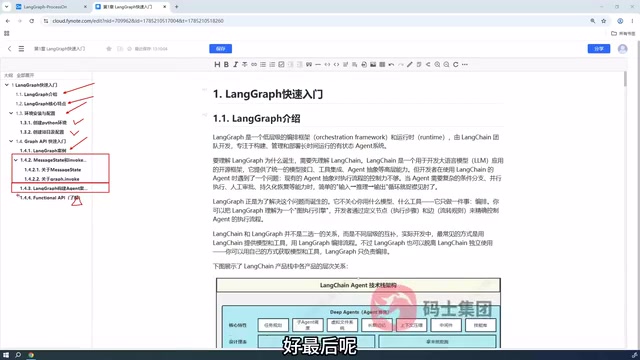Open a new browser tab
Image resolution: width=640 pixels, height=360 pixels.
(x=176, y=7)
